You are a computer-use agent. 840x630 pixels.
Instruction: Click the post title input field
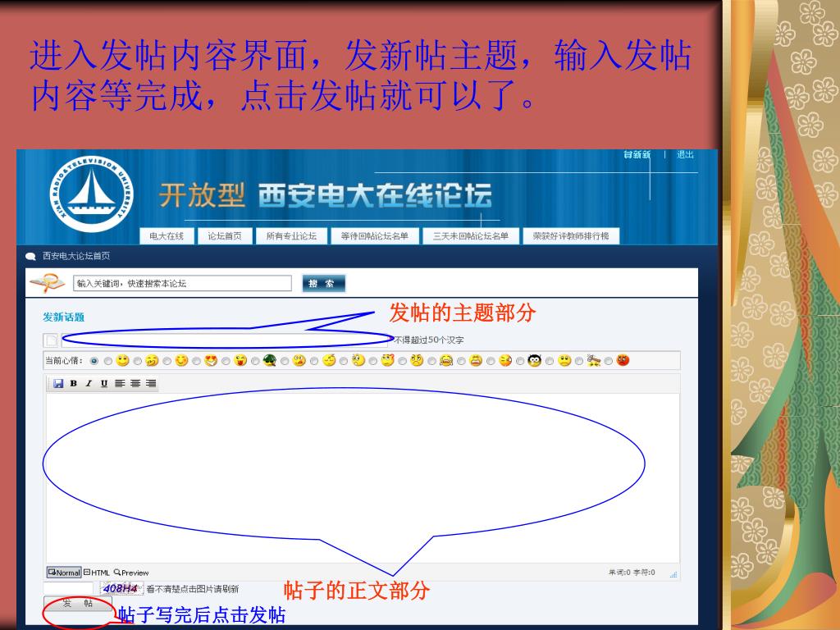224,340
